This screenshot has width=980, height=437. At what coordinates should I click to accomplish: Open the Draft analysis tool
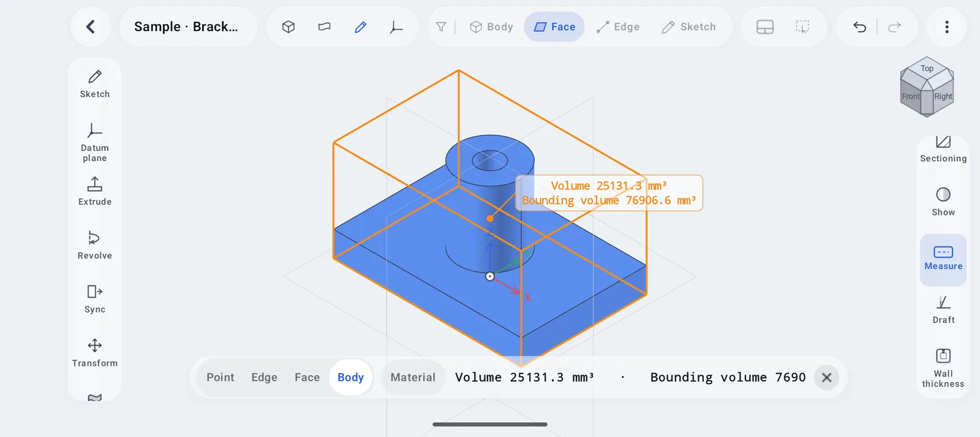pyautogui.click(x=943, y=310)
